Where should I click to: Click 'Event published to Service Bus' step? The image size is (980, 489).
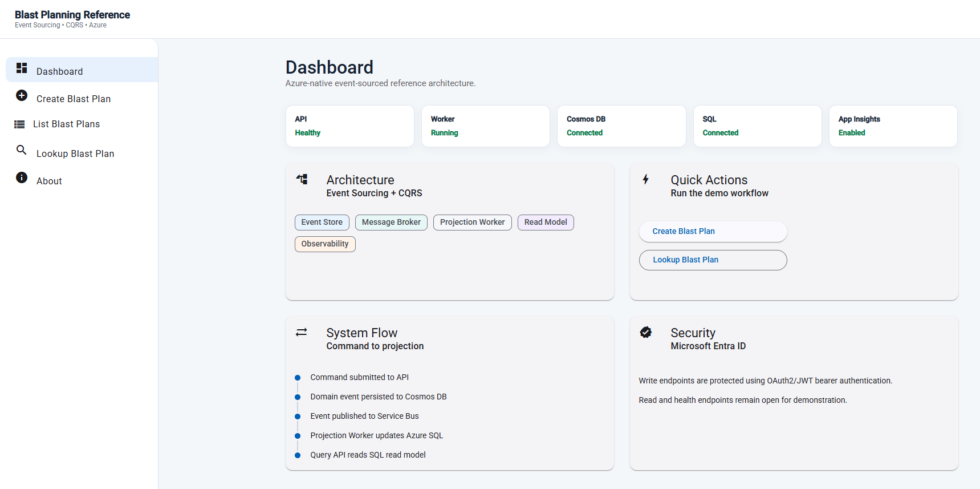click(365, 416)
